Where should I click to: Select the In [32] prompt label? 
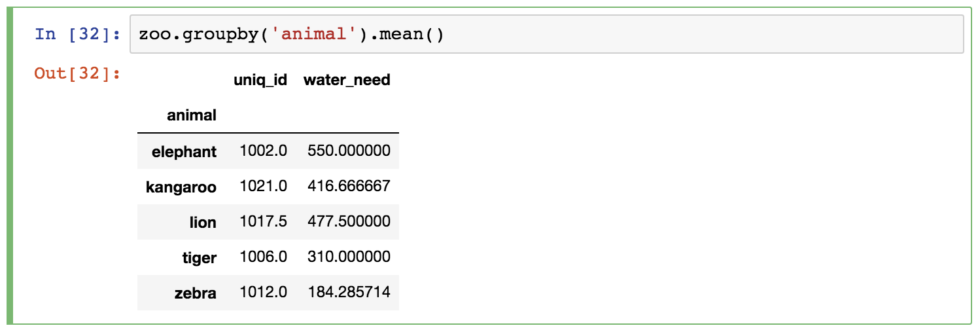pyautogui.click(x=78, y=34)
